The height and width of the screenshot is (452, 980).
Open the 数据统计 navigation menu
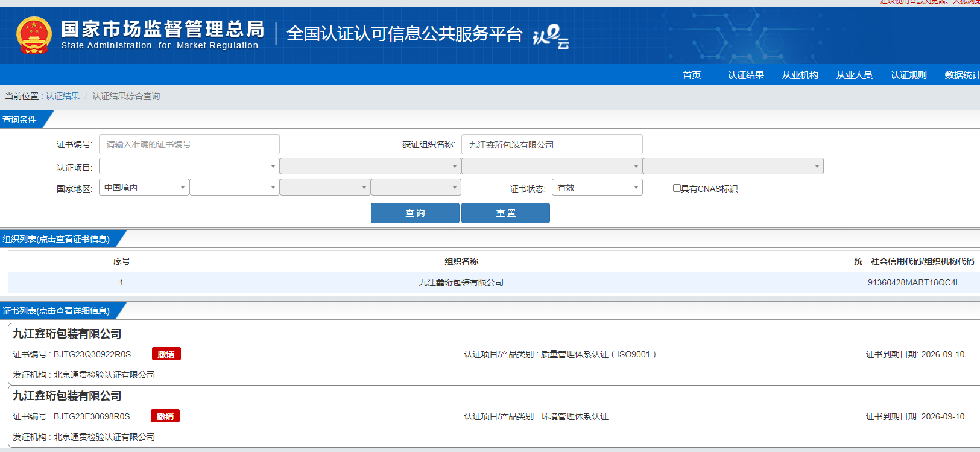[x=963, y=75]
